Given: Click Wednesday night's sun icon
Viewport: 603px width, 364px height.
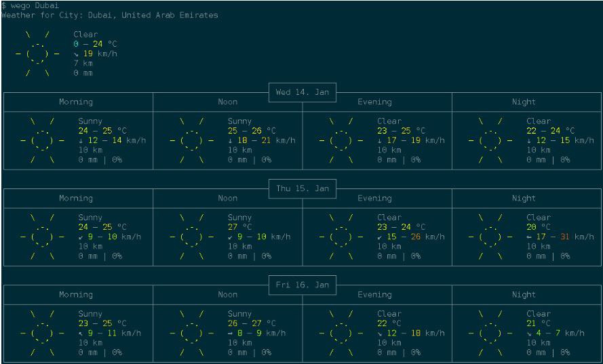Looking at the screenshot, I should [x=490, y=141].
